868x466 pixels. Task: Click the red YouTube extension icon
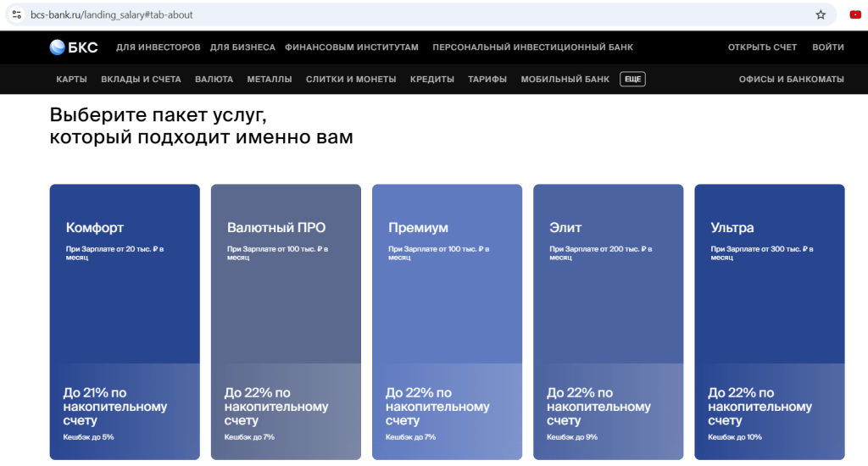pos(855,14)
